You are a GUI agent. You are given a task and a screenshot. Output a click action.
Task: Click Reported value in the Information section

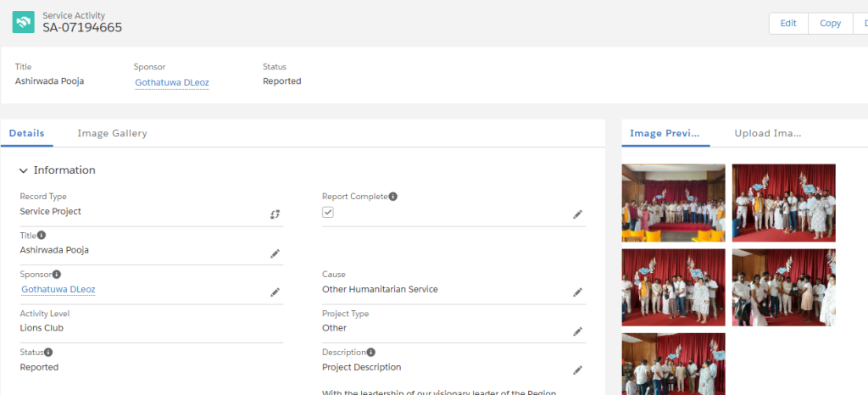pos(39,367)
